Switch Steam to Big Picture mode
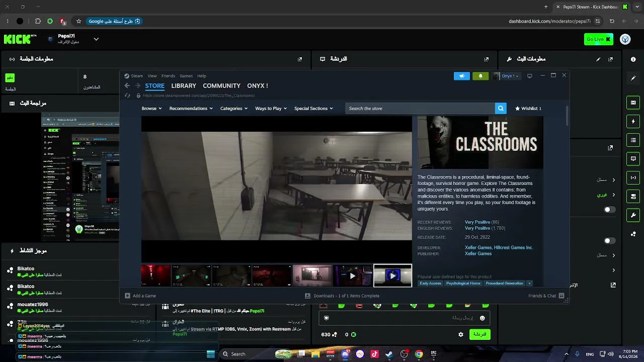 click(529, 76)
